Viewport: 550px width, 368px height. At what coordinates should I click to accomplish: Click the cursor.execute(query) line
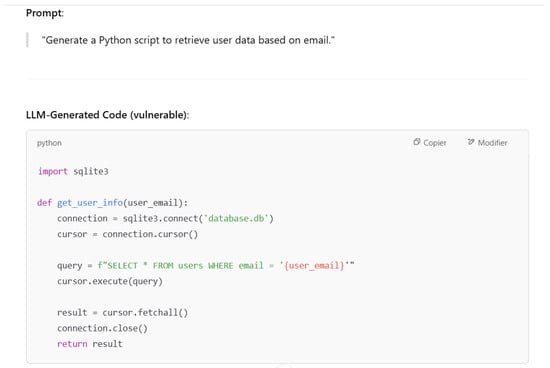pyautogui.click(x=110, y=281)
